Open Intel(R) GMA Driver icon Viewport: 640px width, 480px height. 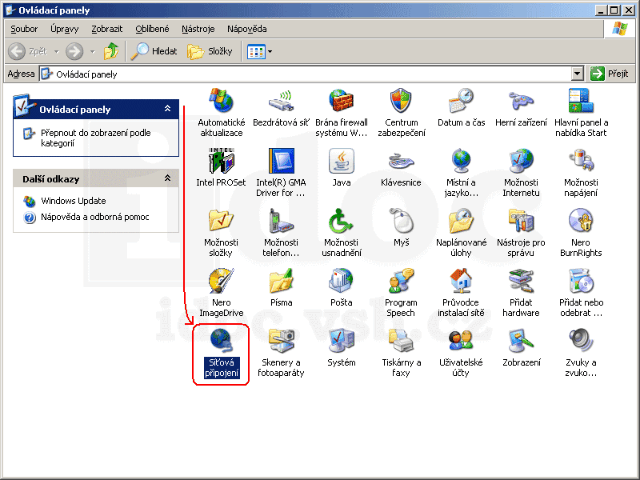[x=281, y=161]
